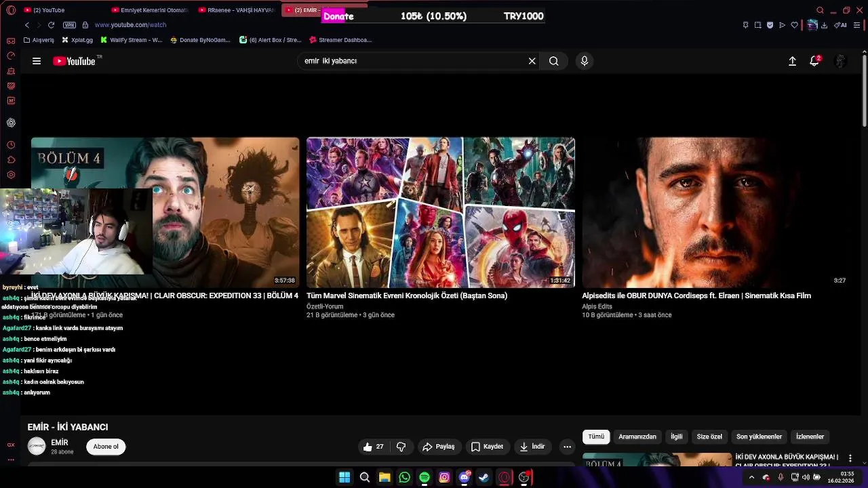
Task: Open the Donate ByNoGame bookmark
Action: coord(200,40)
